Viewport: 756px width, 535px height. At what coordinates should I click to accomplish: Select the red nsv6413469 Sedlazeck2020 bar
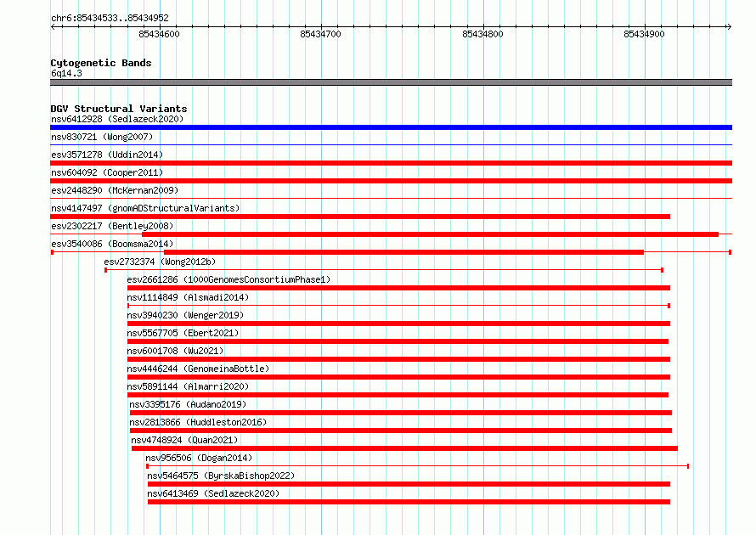pos(409,502)
